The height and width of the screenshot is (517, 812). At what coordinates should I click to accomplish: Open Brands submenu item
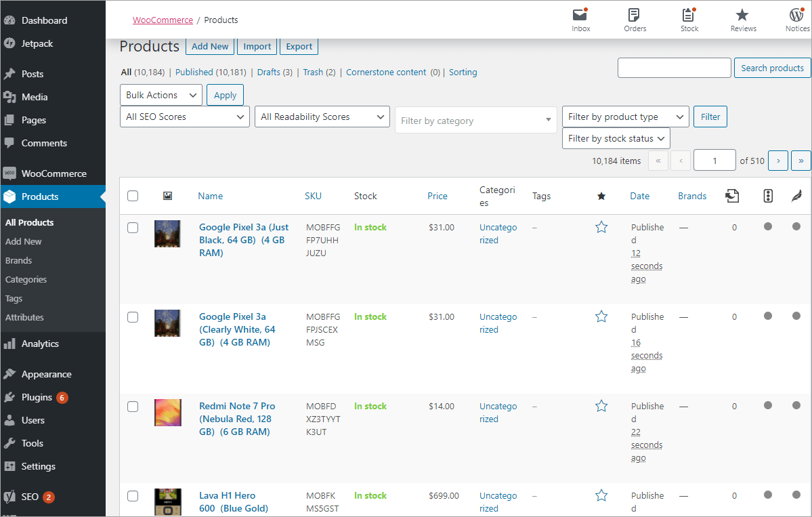pyautogui.click(x=19, y=261)
